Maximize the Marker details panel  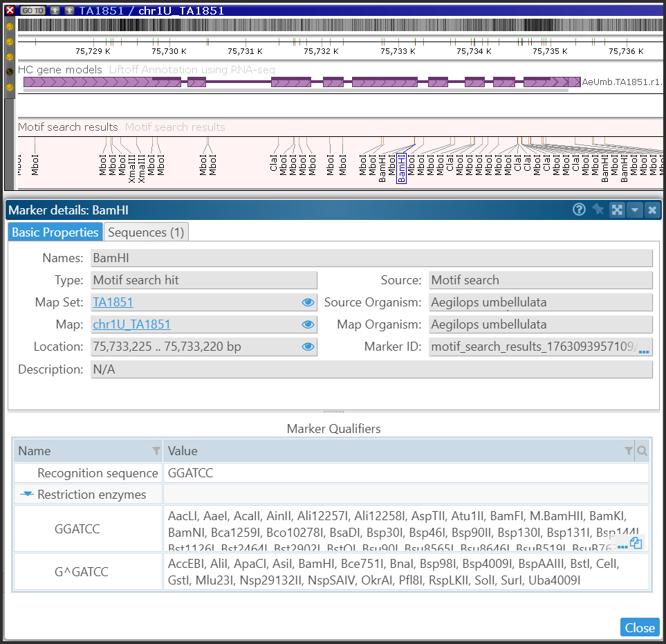click(x=617, y=210)
